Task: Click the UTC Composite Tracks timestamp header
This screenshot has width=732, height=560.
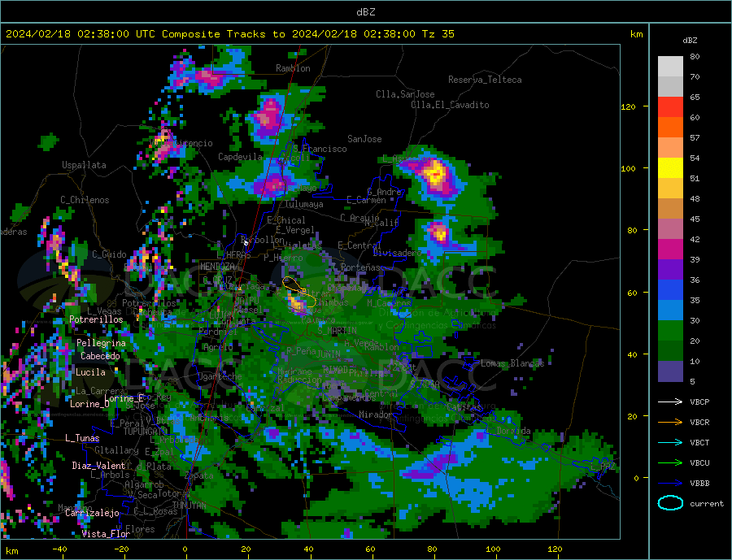Action: coord(229,34)
